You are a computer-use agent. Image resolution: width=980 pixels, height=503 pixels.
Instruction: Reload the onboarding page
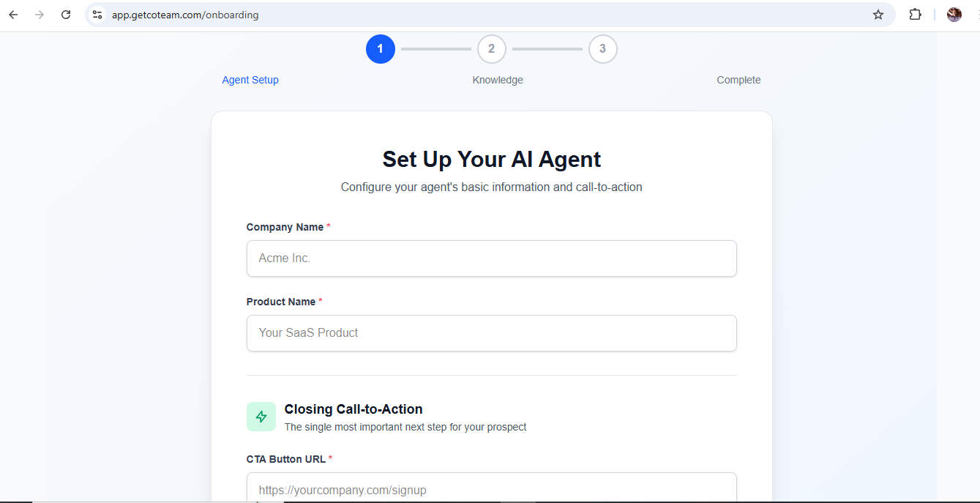tap(66, 15)
